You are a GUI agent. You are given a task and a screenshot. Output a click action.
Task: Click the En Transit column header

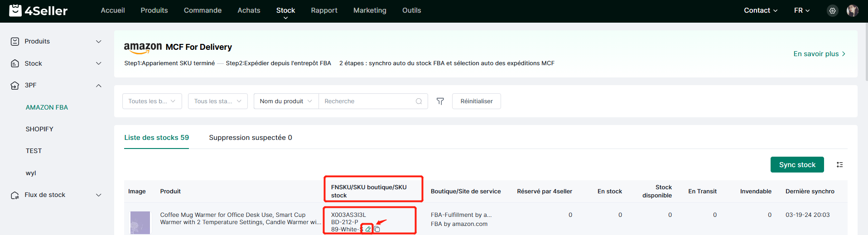point(702,192)
